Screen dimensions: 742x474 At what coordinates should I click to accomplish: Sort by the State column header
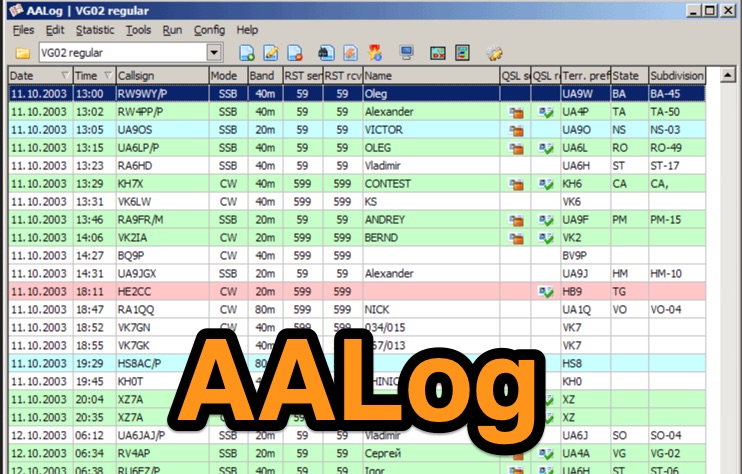[x=629, y=75]
